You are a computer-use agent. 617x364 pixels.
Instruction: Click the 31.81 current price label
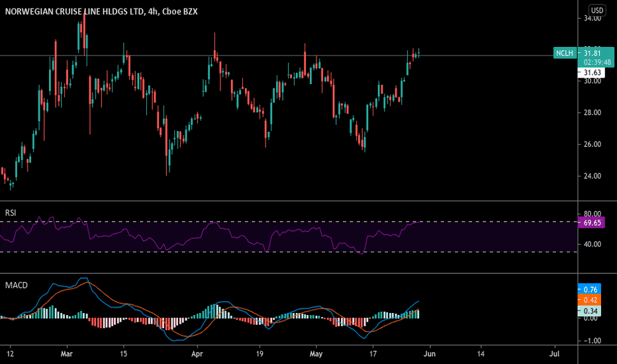point(592,53)
